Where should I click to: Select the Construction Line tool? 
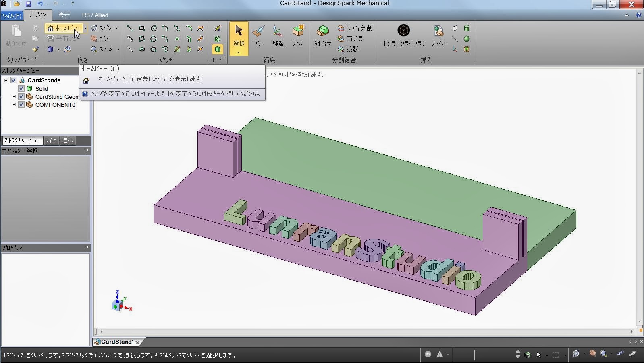130,49
